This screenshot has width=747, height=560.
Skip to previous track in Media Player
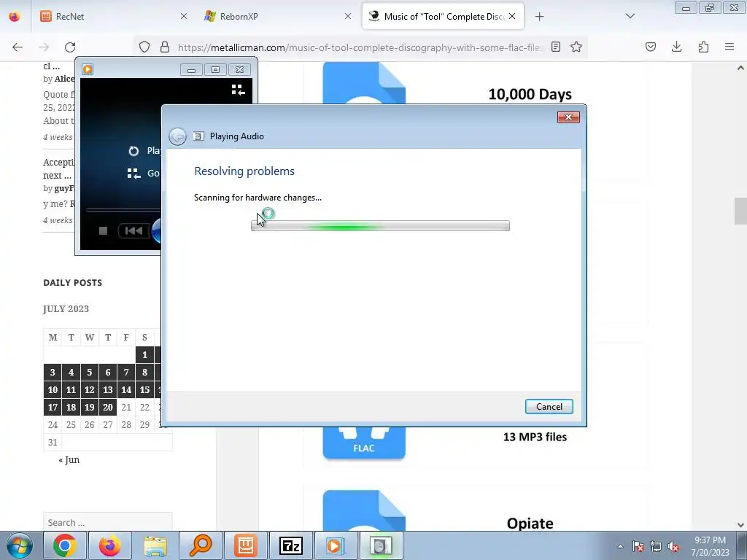(x=133, y=231)
